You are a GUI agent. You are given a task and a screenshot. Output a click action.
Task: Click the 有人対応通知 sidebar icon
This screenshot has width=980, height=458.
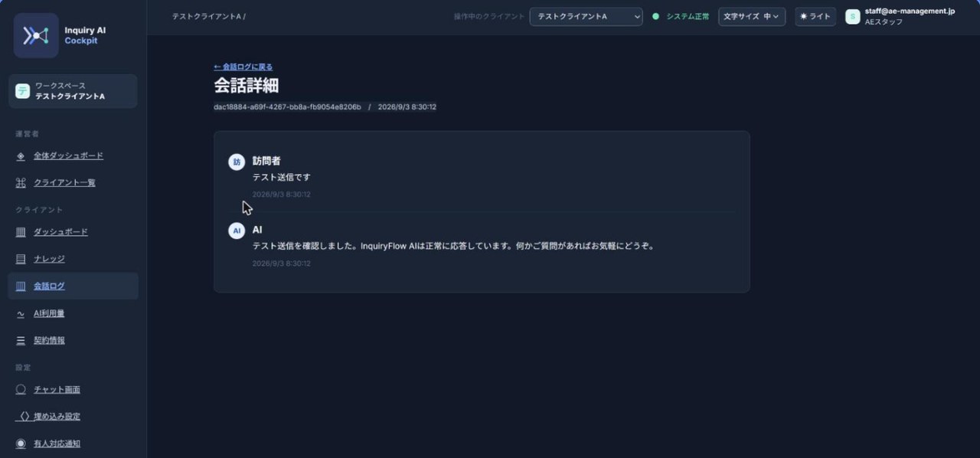(x=21, y=443)
